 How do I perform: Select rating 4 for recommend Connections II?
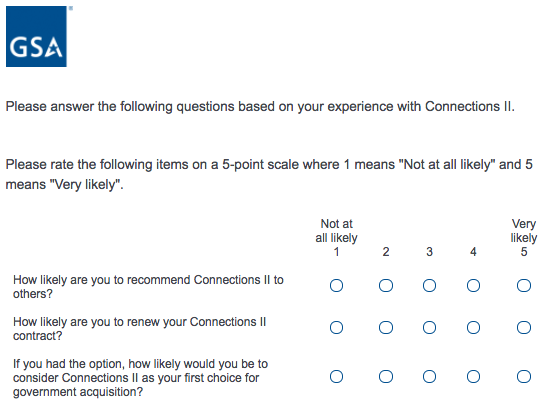pyautogui.click(x=473, y=285)
